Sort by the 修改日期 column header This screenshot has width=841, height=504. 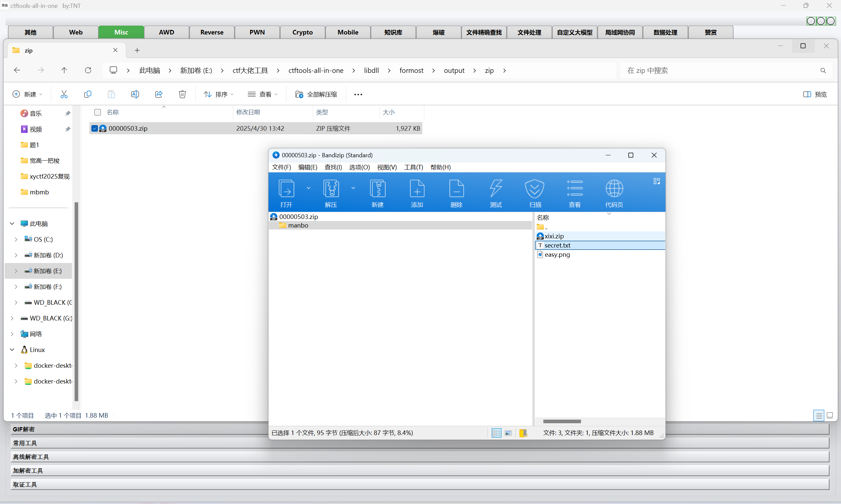click(x=248, y=112)
